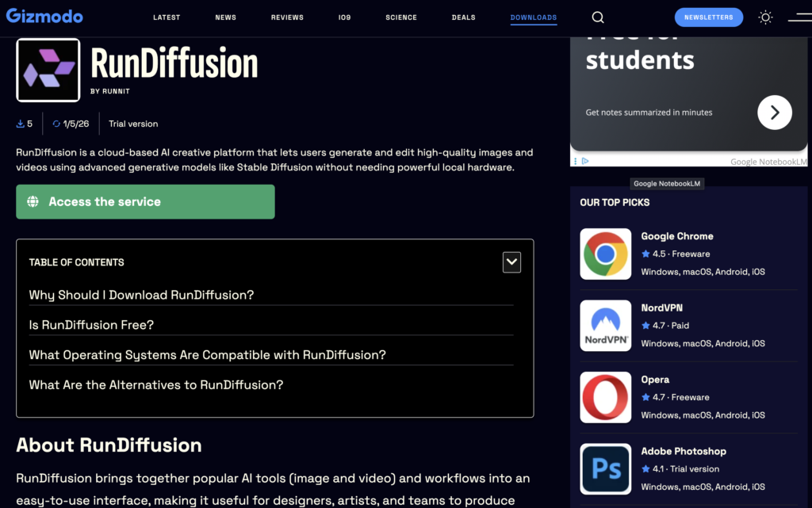Open the search magnifier icon
This screenshot has width=812, height=508.
click(598, 17)
